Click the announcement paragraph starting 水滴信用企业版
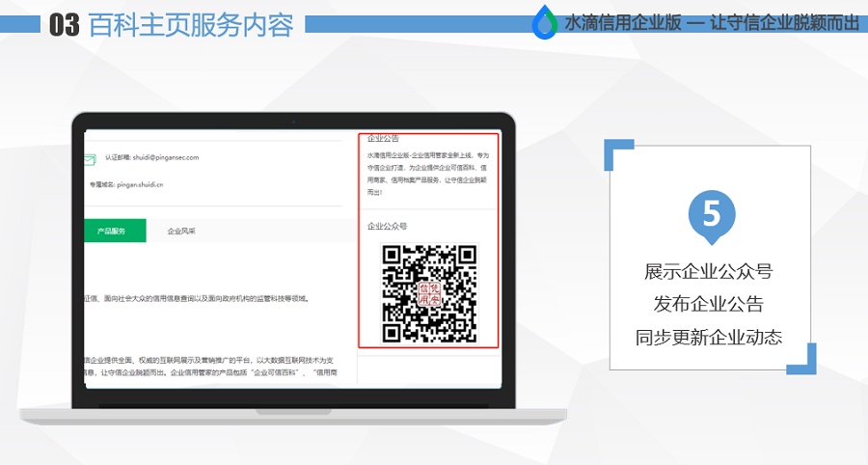The image size is (868, 465). [428, 174]
